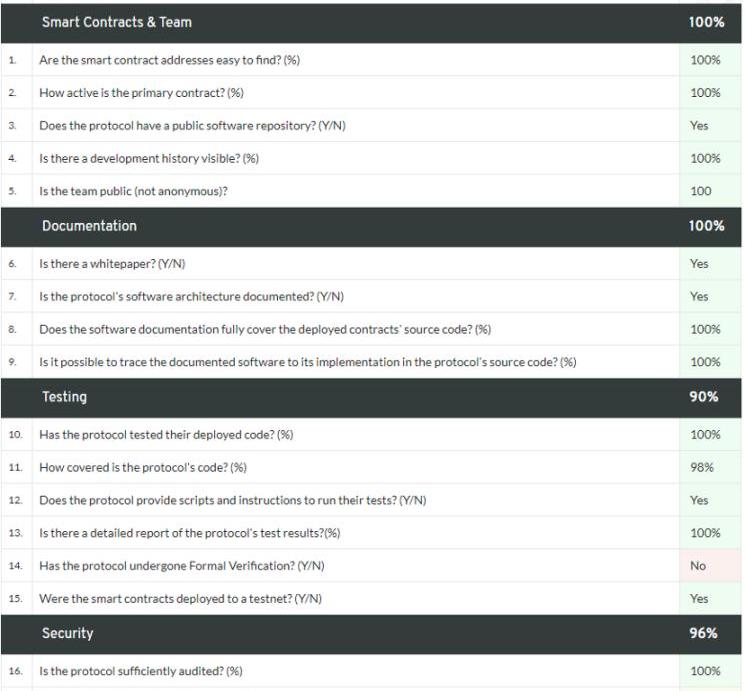
Task: Select the 'How active is the primary contract' row
Action: (x=141, y=93)
